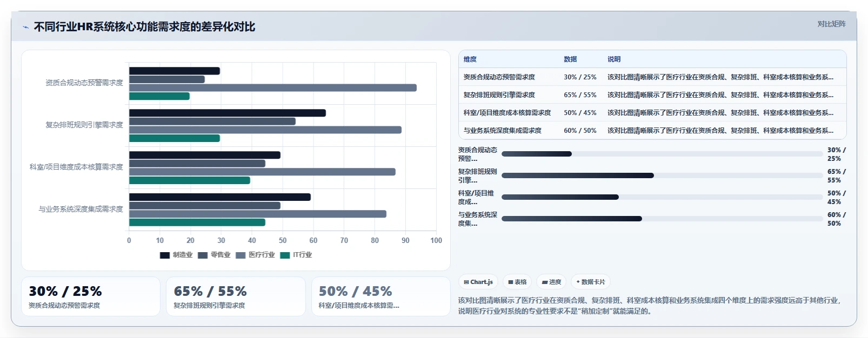Open the 30% / 25% stat card
The height and width of the screenshot is (338, 868).
click(x=91, y=296)
